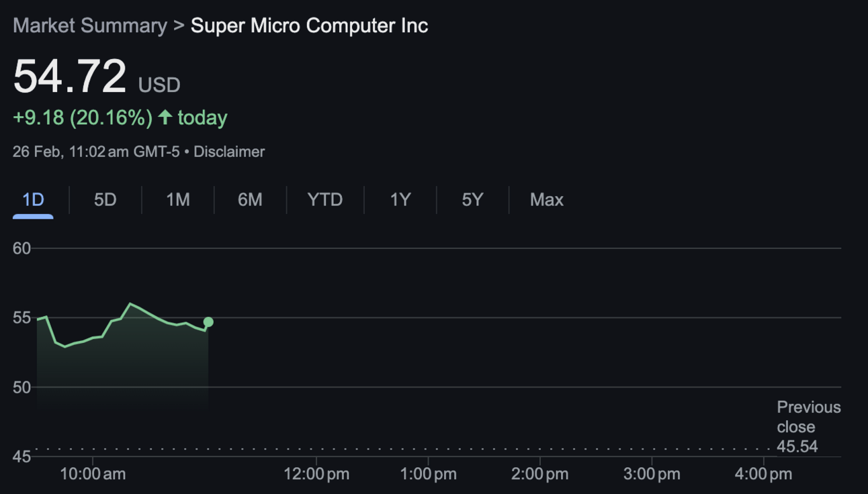Screen dimensions: 868x494
Task: Click the 54.72 price value
Action: 70,76
